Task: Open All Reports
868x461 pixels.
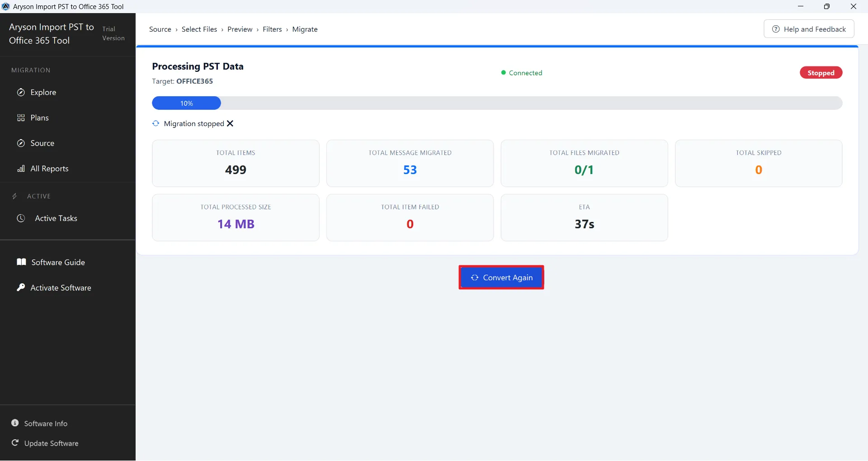Action: [48, 169]
